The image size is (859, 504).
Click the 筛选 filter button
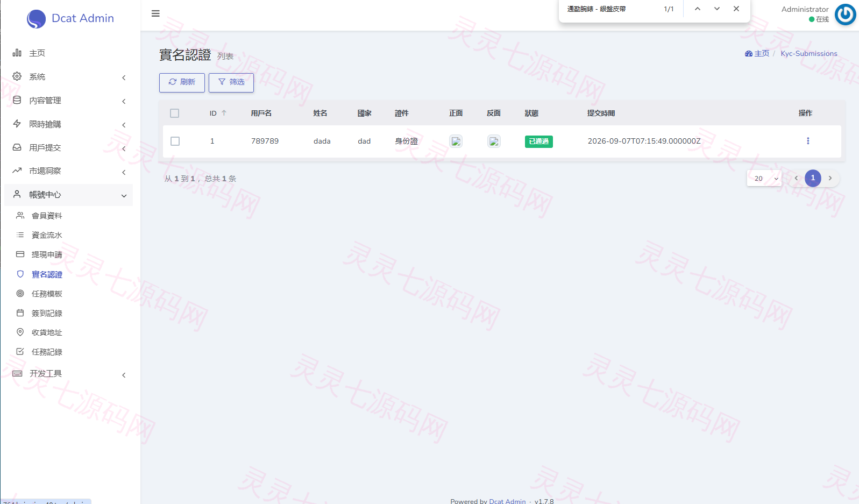231,82
